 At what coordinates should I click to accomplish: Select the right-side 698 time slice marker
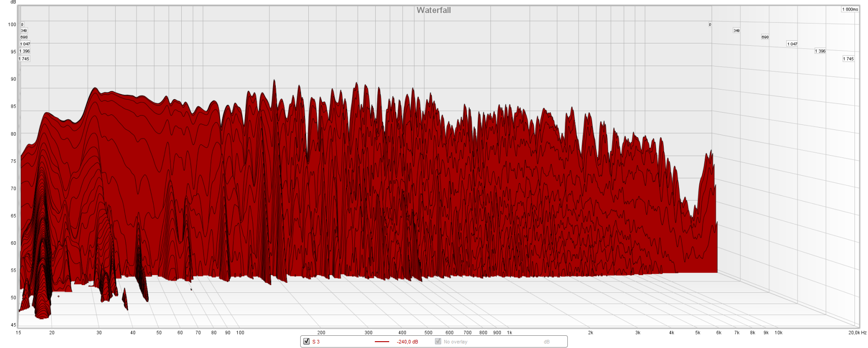(x=765, y=37)
